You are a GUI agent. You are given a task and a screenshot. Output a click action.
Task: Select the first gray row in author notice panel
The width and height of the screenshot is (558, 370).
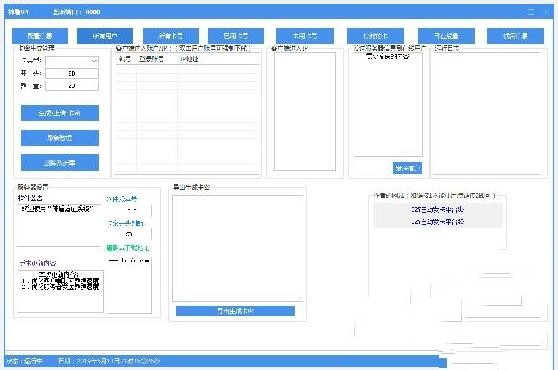[438, 210]
